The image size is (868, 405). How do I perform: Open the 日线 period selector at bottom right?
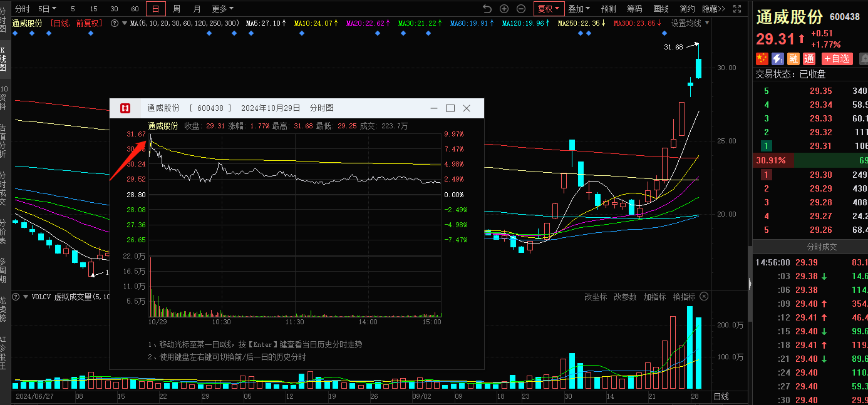(721, 397)
